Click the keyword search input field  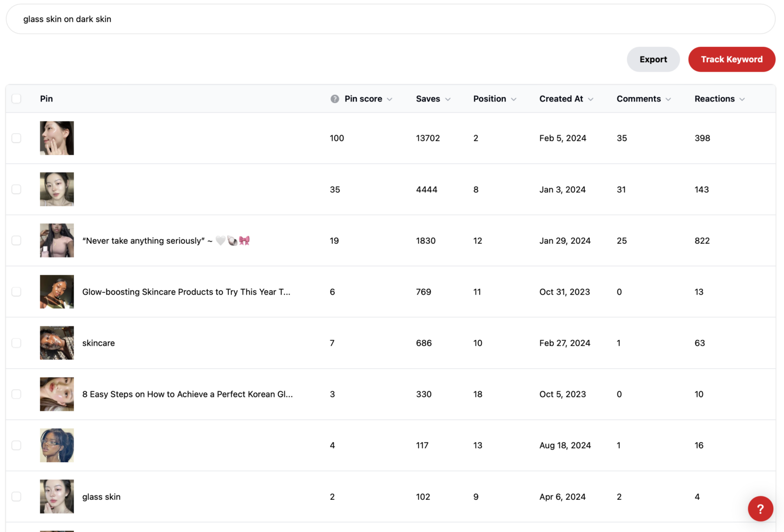pos(390,19)
